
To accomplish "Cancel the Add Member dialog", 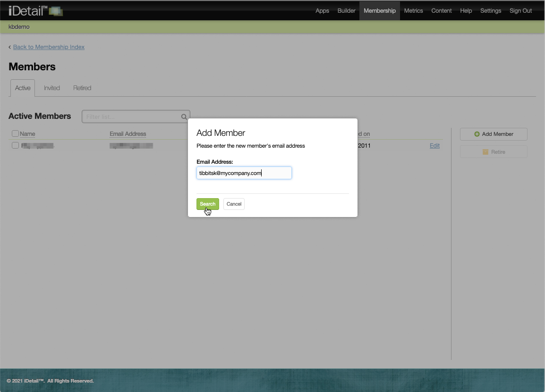I will tap(234, 204).
